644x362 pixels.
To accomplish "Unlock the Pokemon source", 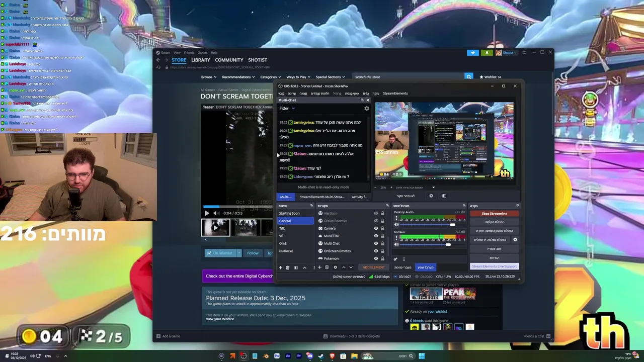I will 382,258.
